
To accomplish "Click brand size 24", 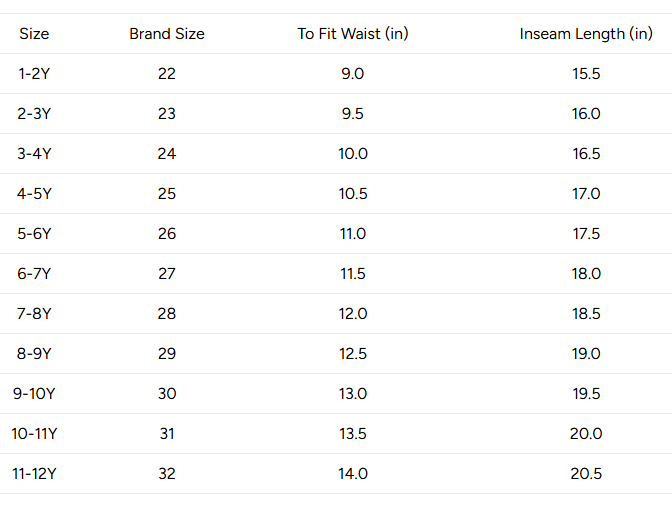I will tap(167, 153).
